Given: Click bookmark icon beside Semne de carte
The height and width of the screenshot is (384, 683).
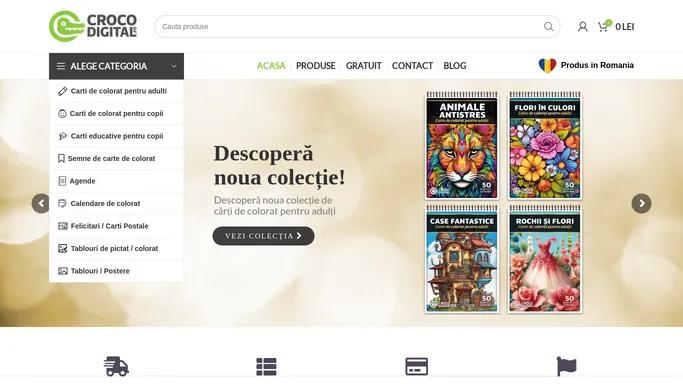Looking at the screenshot, I should coord(61,158).
